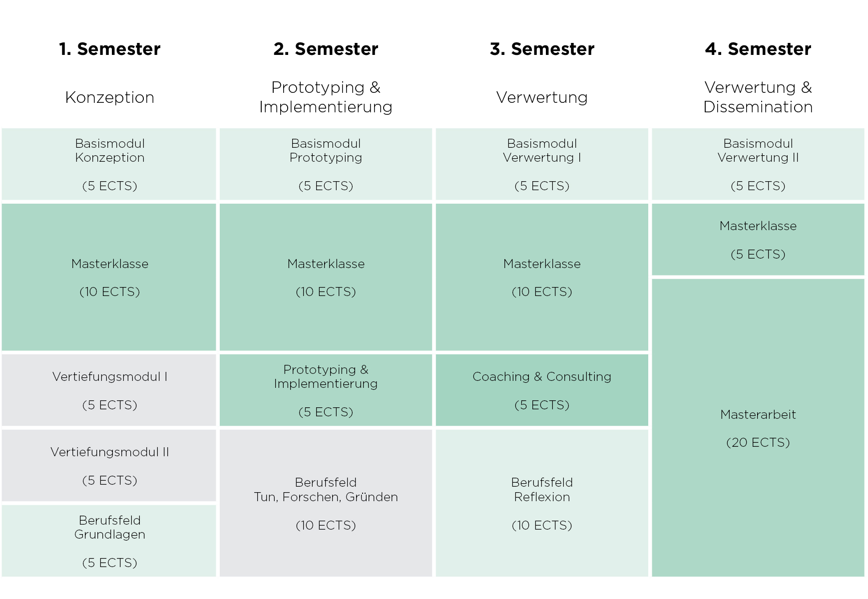Open the Berufsfeld Grundlagen module
Viewport: 868px width, 599px height.
109,541
